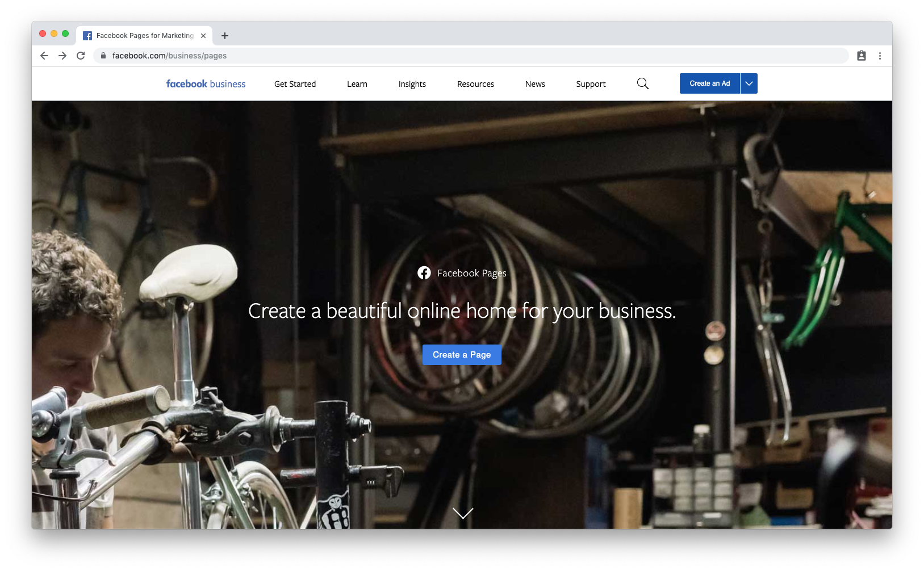Screen dimensions: 924x571
Task: Go back with the browser back arrow
Action: [44, 56]
